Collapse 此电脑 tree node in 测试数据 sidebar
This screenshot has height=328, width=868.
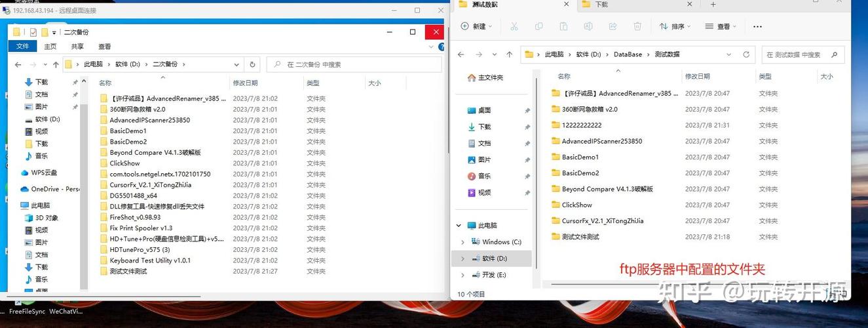click(x=459, y=225)
